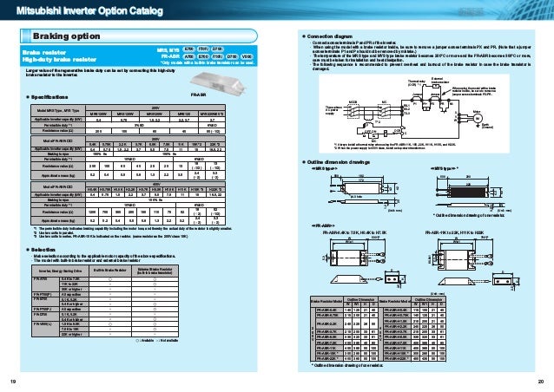
Task: Click the "FR-ABR" caption below the photo
Action: pos(198,95)
